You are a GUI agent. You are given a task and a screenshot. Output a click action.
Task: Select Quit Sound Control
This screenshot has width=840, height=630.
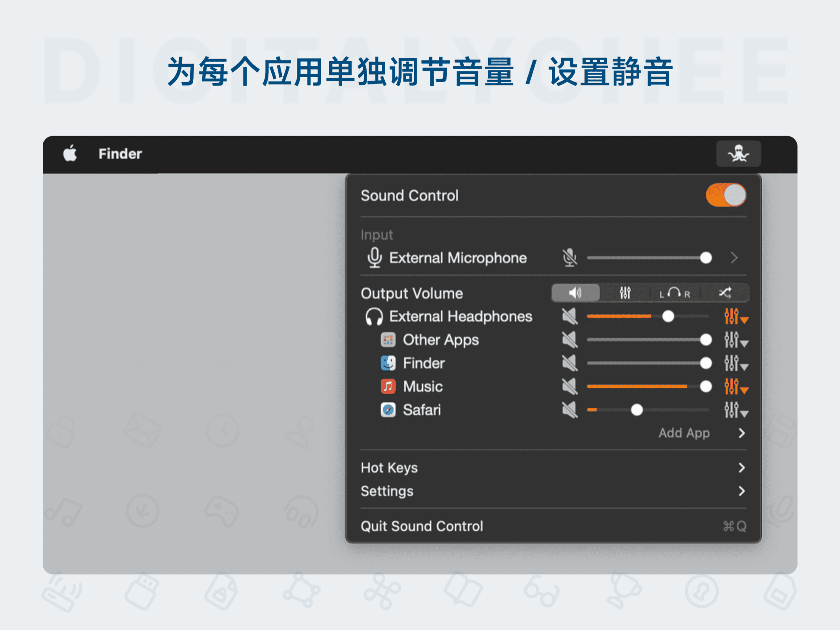[x=422, y=526]
